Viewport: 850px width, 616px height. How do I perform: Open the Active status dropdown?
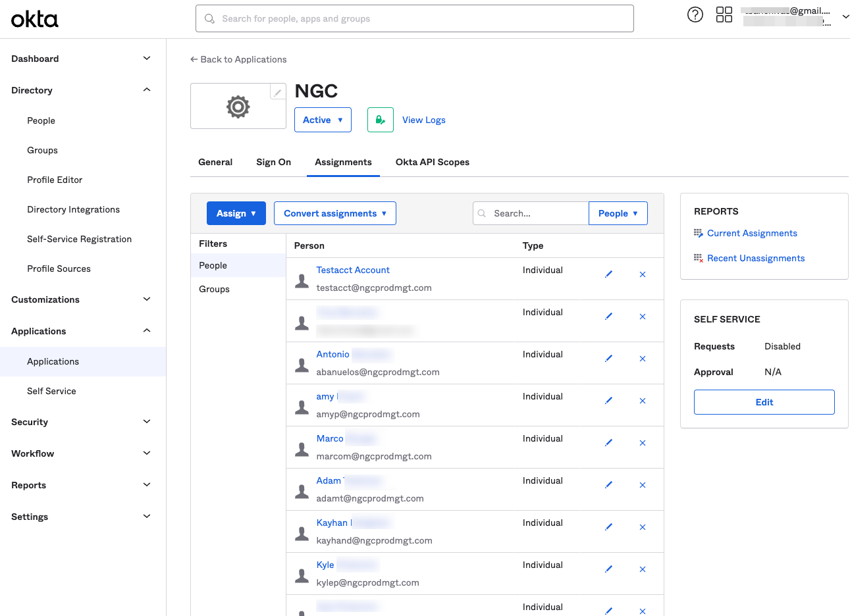[x=323, y=120]
